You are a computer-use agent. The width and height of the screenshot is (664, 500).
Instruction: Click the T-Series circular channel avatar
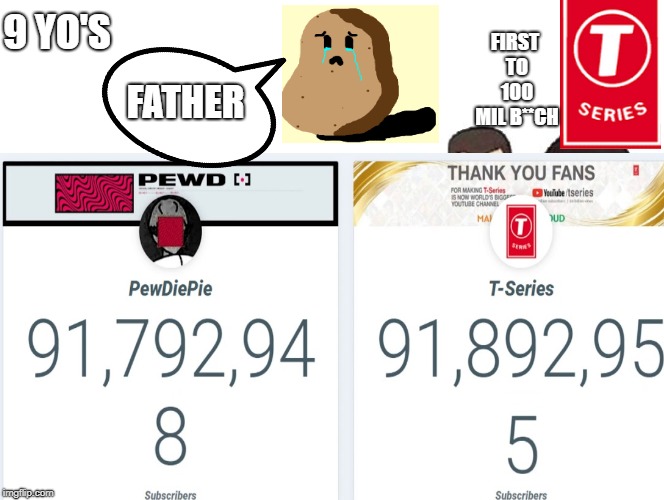[x=521, y=232]
